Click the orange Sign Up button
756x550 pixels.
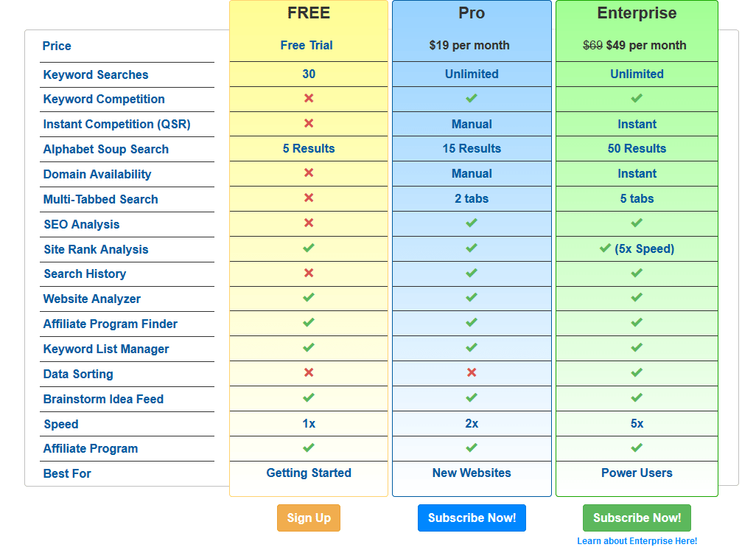309,518
